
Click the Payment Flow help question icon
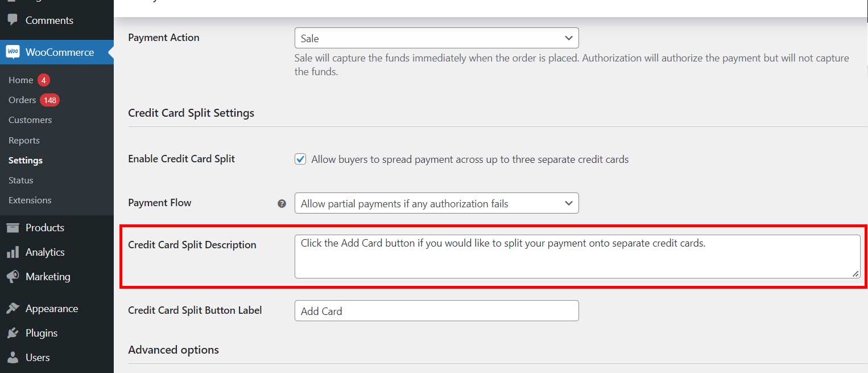pos(282,203)
